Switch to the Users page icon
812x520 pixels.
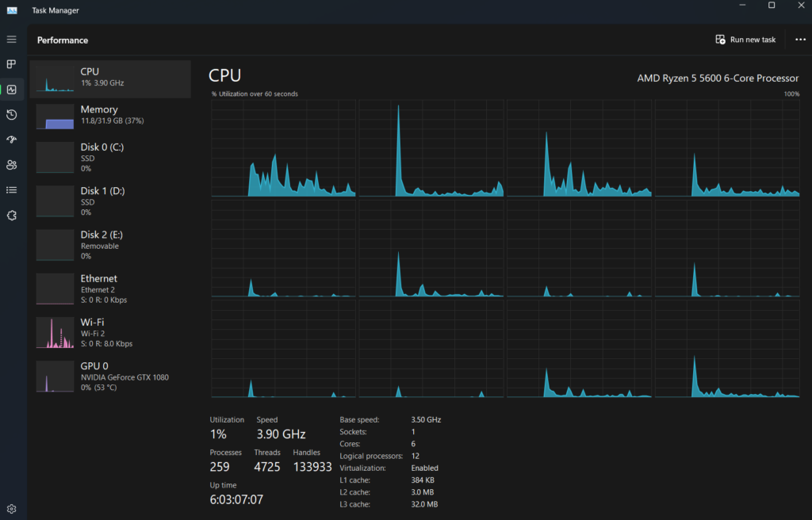point(11,165)
